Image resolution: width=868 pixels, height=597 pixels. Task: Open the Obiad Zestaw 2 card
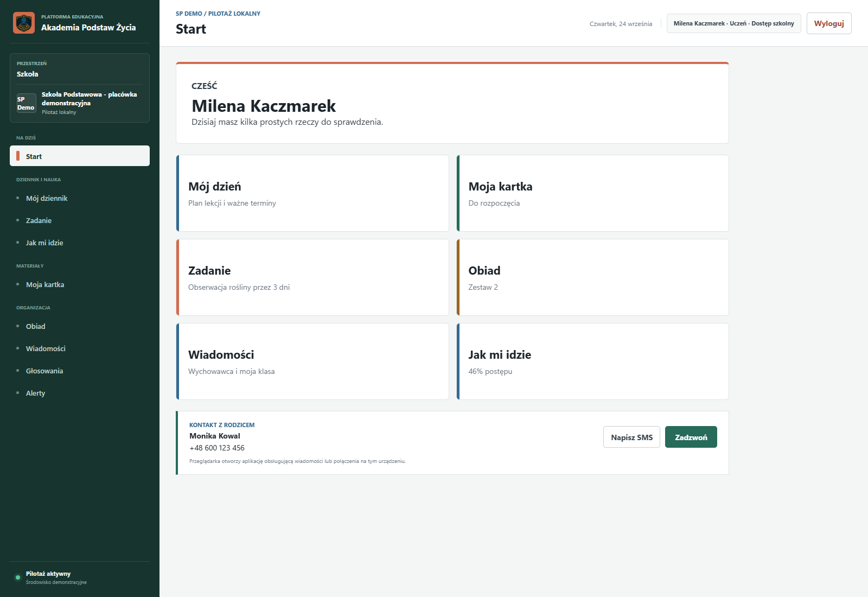point(592,277)
